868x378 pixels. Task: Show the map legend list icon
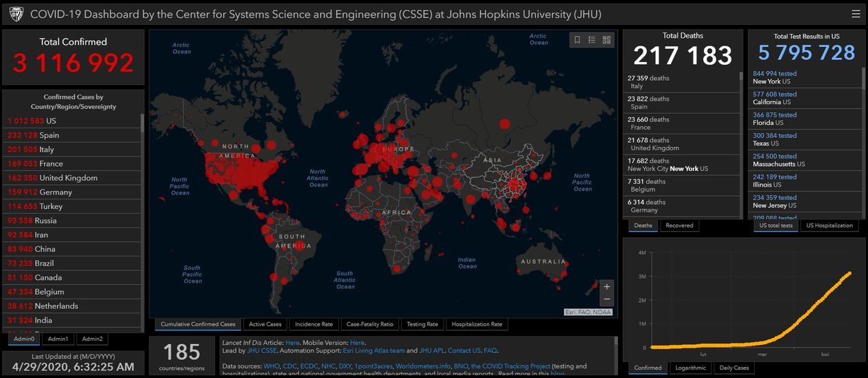(592, 40)
